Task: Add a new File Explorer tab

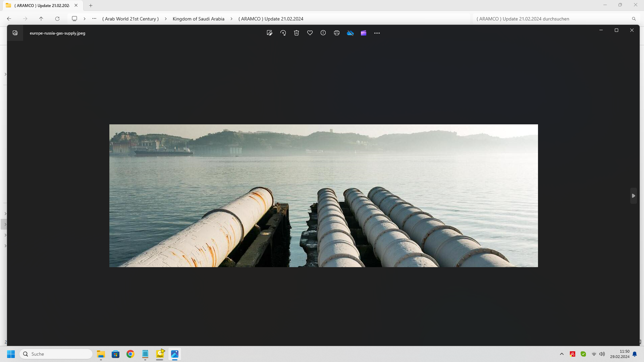Action: pyautogui.click(x=91, y=5)
